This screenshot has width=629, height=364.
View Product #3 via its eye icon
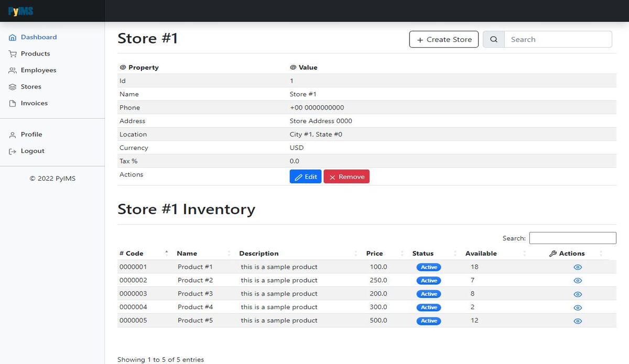click(x=578, y=294)
